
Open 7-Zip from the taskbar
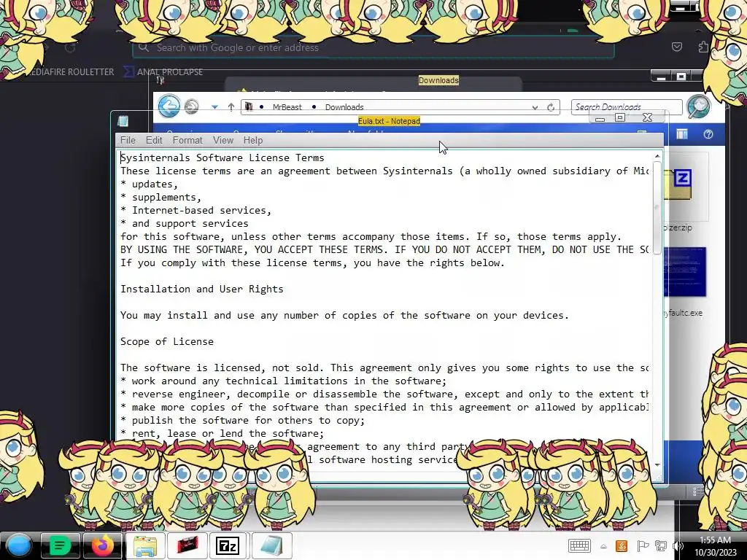pos(228,545)
